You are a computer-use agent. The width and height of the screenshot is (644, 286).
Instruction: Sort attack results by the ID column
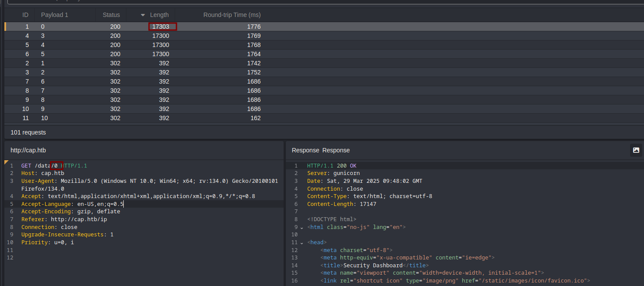click(x=25, y=14)
